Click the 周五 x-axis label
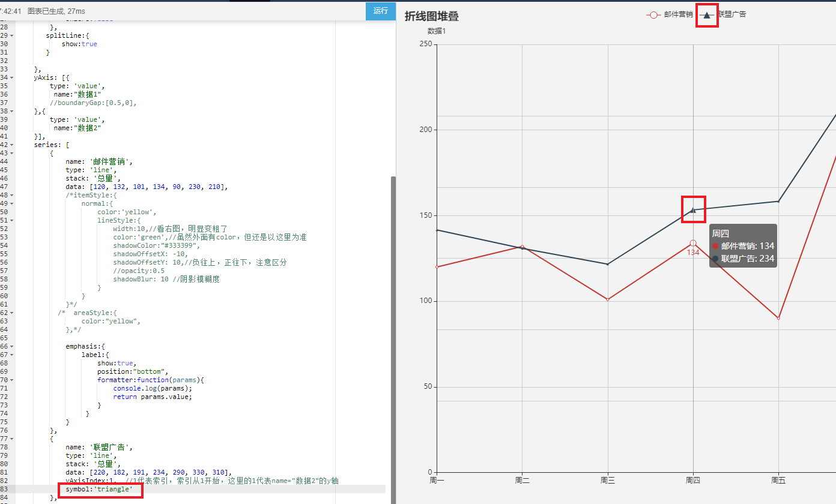The height and width of the screenshot is (504, 836). pos(779,481)
